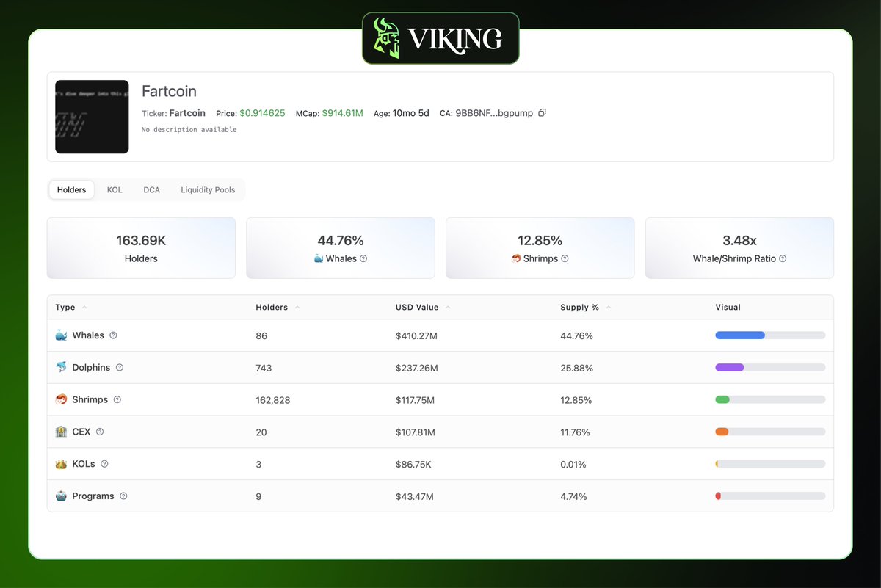Click the Visual column header
This screenshot has width=881, height=588.
[728, 307]
